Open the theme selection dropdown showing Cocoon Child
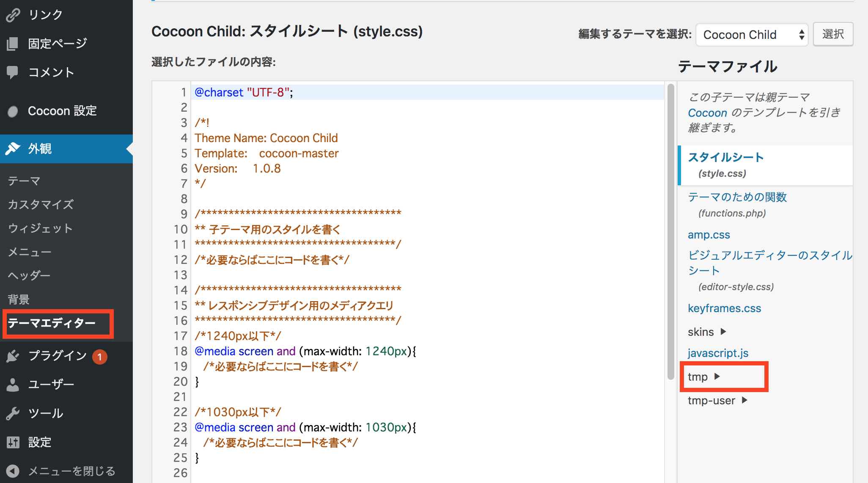This screenshot has width=868, height=483. tap(752, 34)
